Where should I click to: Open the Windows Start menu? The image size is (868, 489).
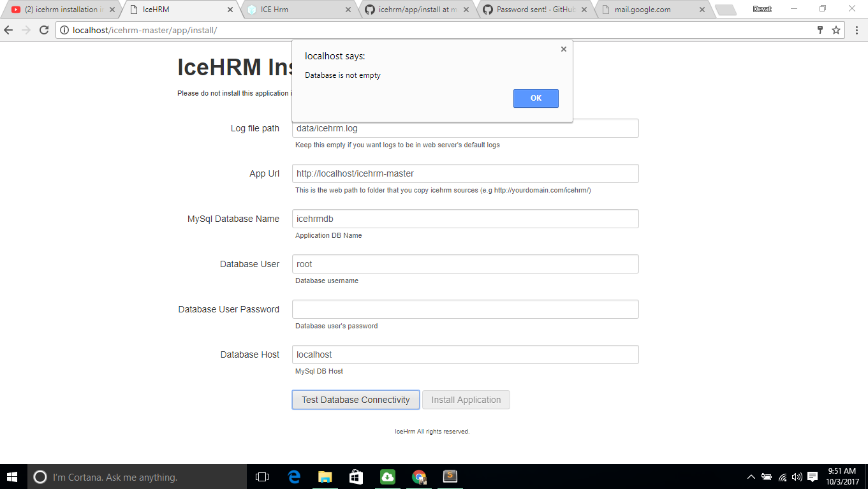pyautogui.click(x=13, y=476)
